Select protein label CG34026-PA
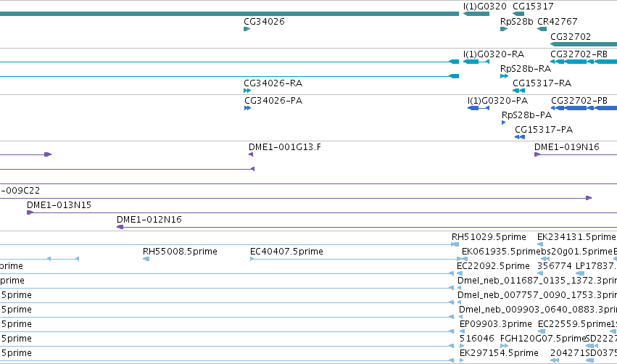The image size is (617, 364). click(x=273, y=101)
